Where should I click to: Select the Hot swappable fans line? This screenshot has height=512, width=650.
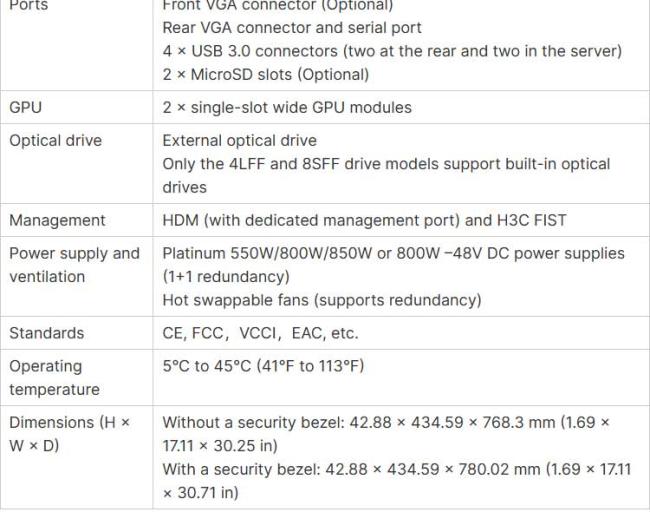322,300
